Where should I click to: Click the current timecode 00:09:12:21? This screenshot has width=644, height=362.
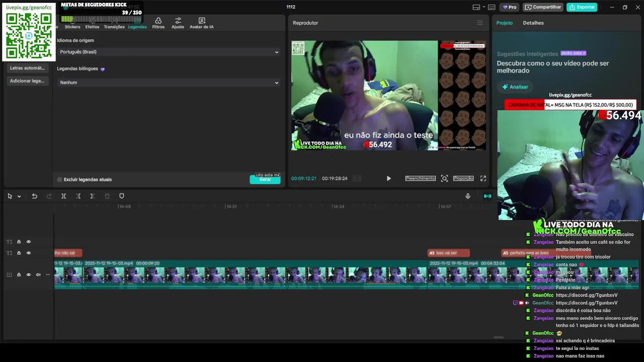click(x=304, y=178)
